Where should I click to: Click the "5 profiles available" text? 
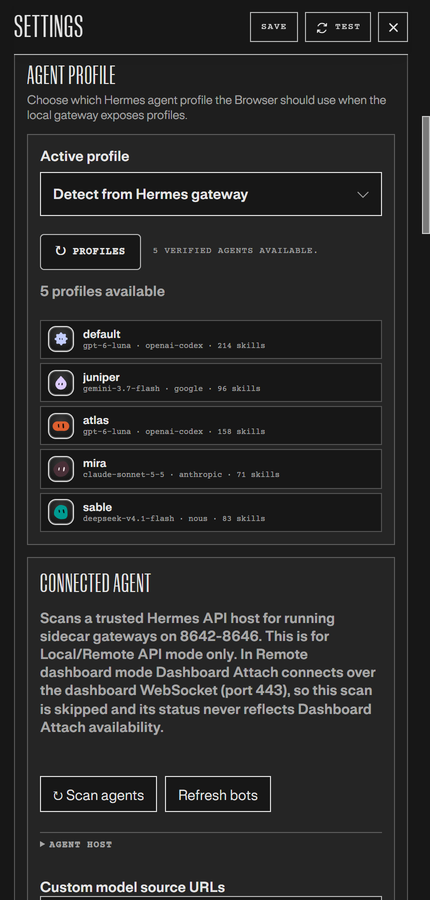click(102, 292)
